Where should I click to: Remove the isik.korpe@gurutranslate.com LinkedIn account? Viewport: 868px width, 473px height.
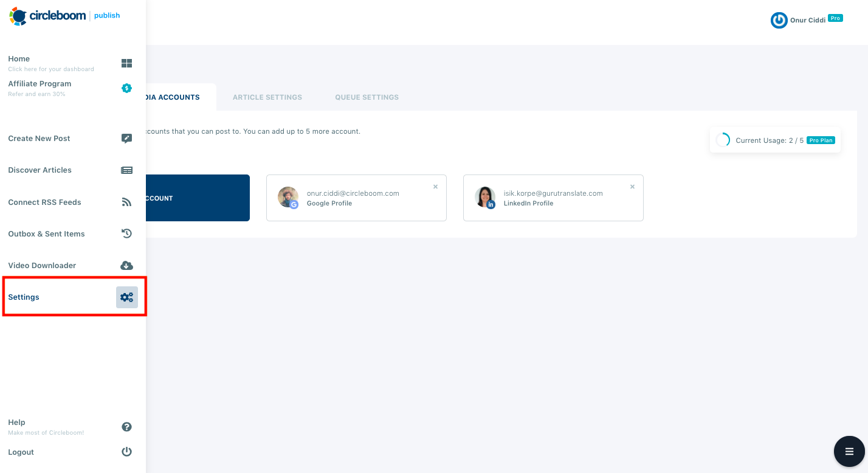(632, 187)
